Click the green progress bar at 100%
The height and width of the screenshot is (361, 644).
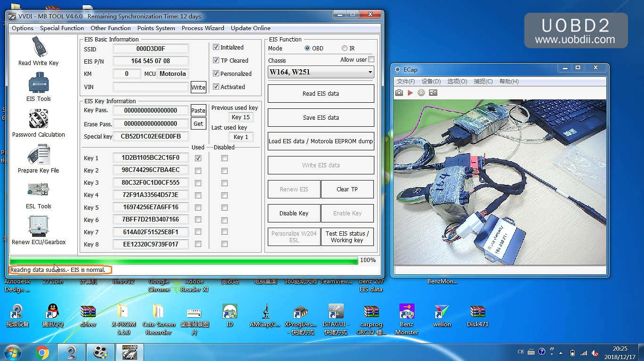(x=183, y=261)
